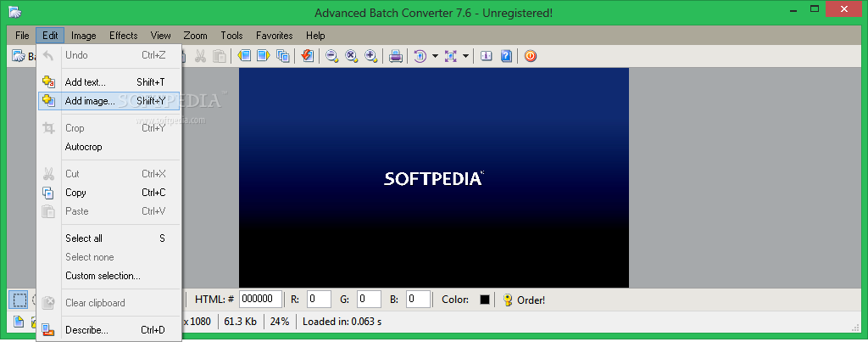The image size is (868, 342).
Task: Open the Favorites menu
Action: click(x=274, y=36)
